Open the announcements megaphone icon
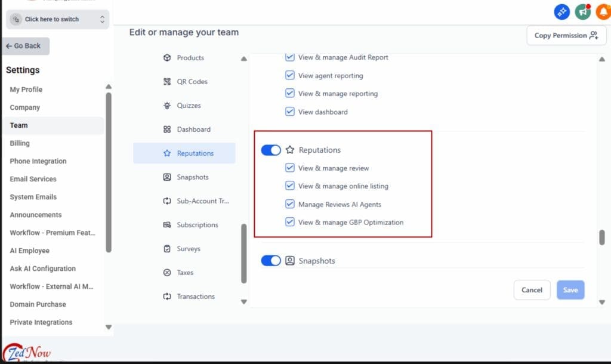Screen dimensions: 611x364 click(x=582, y=11)
